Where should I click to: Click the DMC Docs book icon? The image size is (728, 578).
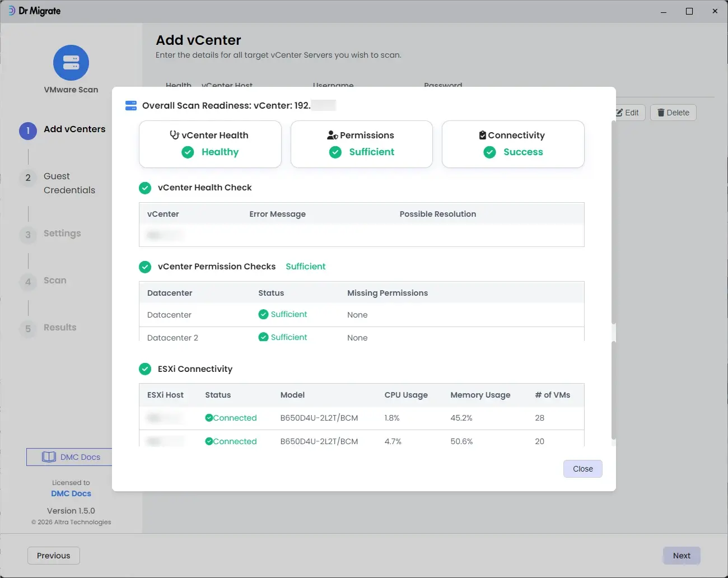click(49, 457)
